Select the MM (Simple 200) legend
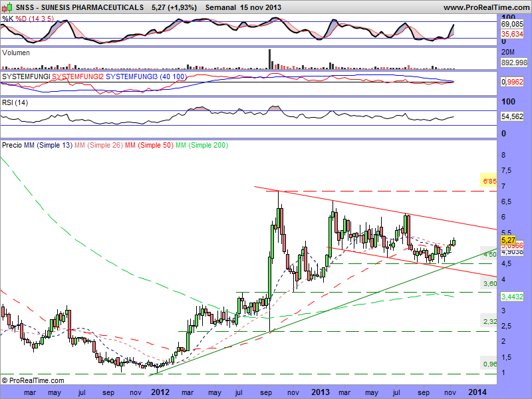The height and width of the screenshot is (399, 532). click(202, 145)
